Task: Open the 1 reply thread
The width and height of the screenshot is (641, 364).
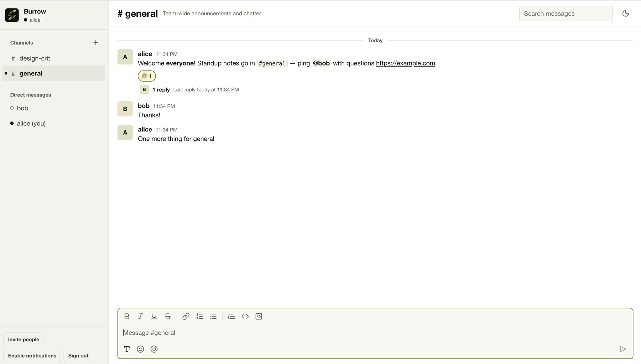Action: (161, 90)
